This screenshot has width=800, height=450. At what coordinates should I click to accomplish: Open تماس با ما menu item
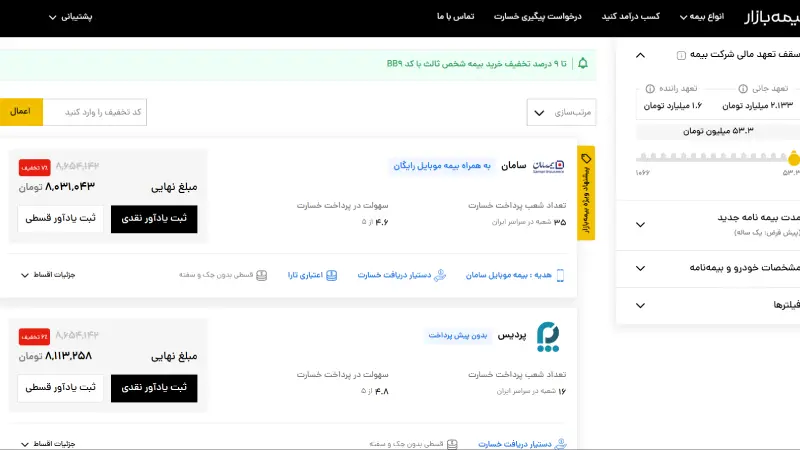tap(456, 17)
